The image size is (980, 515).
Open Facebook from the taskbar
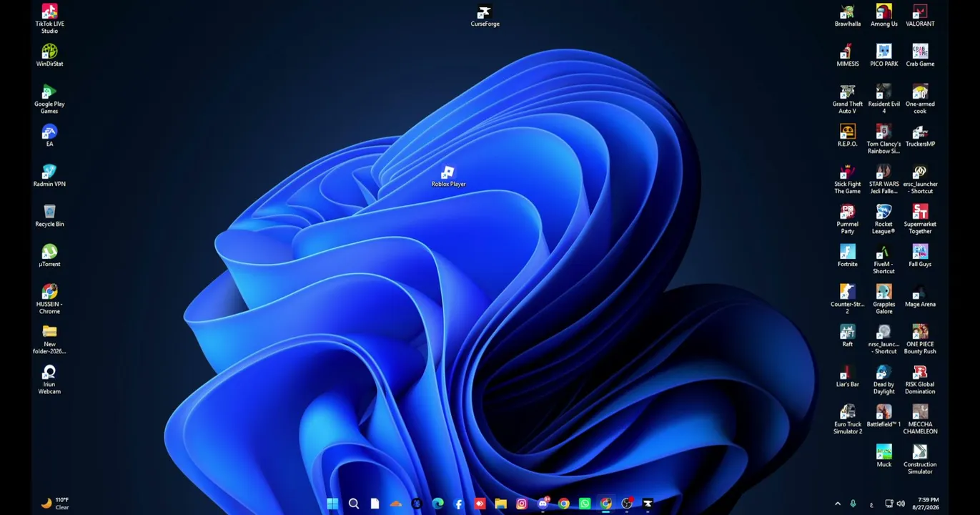[458, 504]
